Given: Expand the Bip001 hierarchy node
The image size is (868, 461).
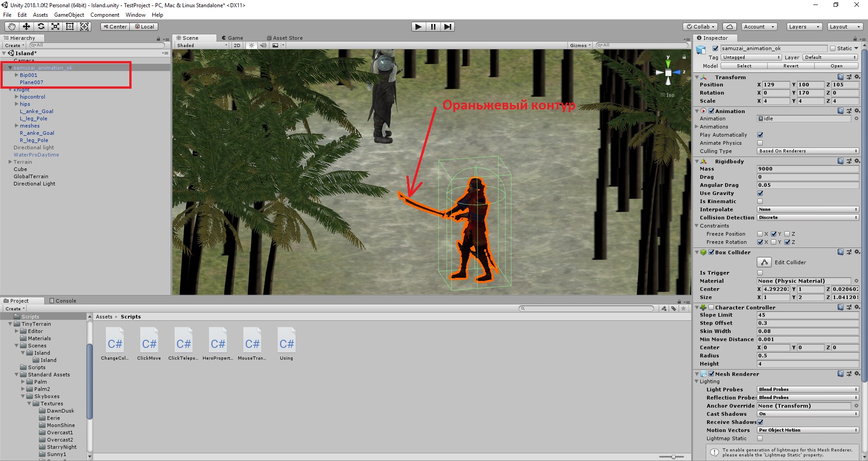Looking at the screenshot, I should tap(17, 75).
